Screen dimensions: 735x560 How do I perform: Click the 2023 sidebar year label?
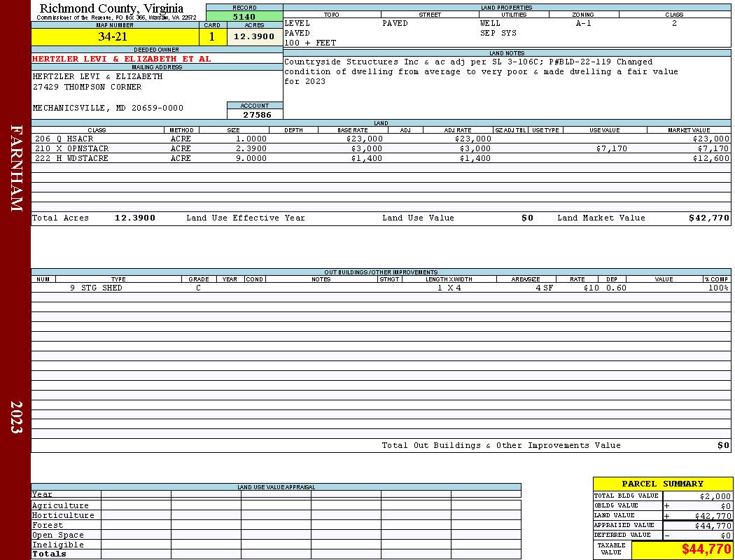(16, 416)
